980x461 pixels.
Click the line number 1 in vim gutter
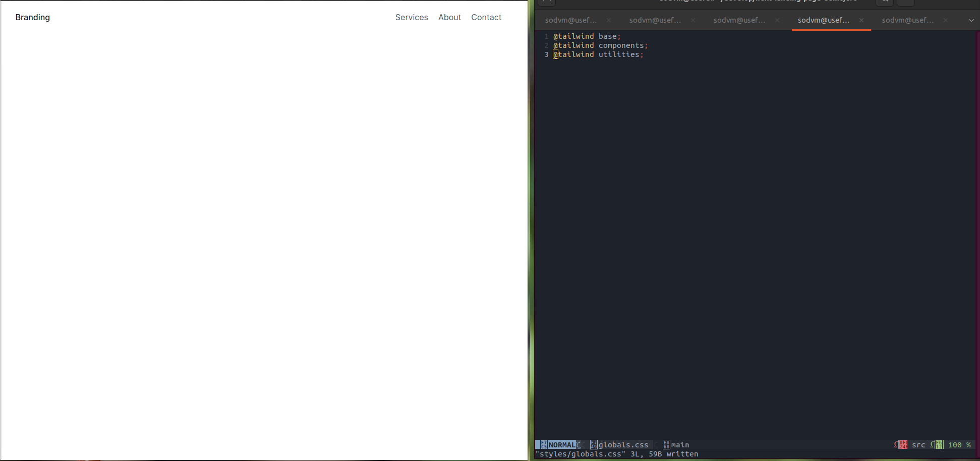pos(546,36)
